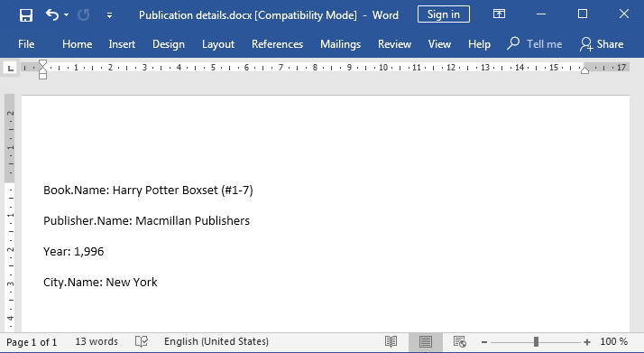
Task: Open Ribbon Display Options
Action: coord(499,14)
